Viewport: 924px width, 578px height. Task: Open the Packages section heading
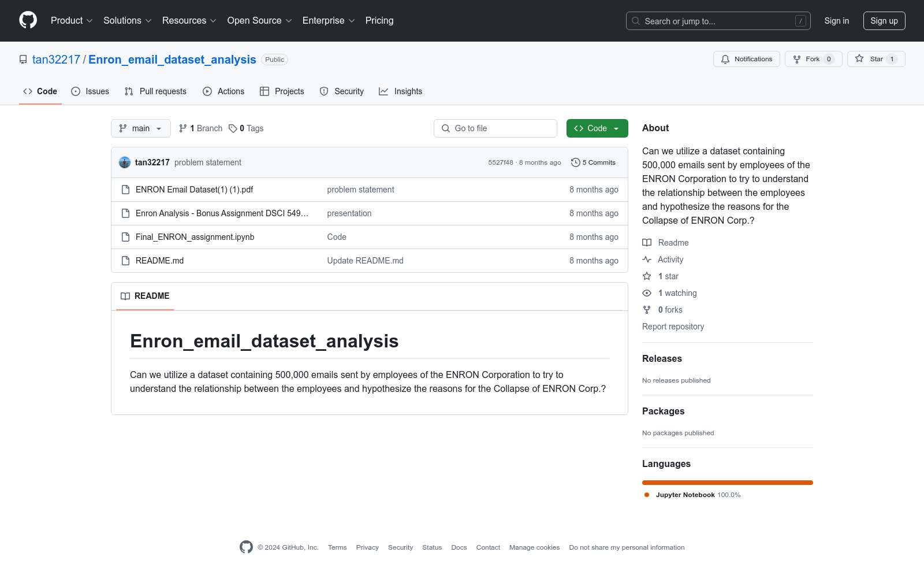point(664,411)
